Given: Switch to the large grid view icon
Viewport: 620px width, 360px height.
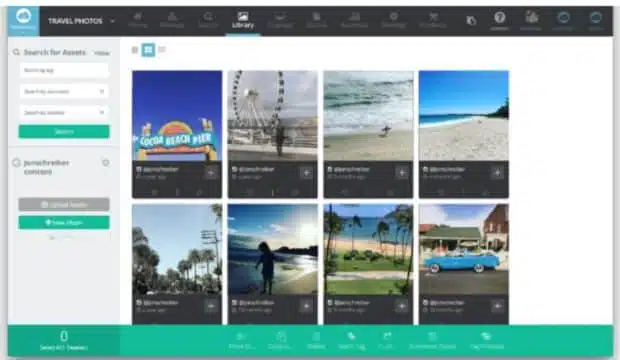Looking at the screenshot, I should click(x=148, y=50).
